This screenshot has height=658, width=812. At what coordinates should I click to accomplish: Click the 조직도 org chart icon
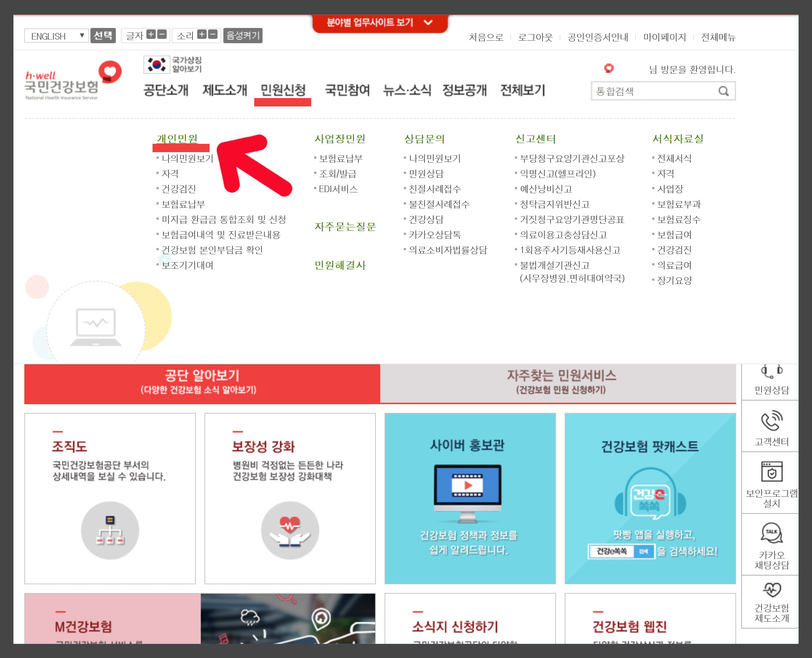(x=110, y=530)
